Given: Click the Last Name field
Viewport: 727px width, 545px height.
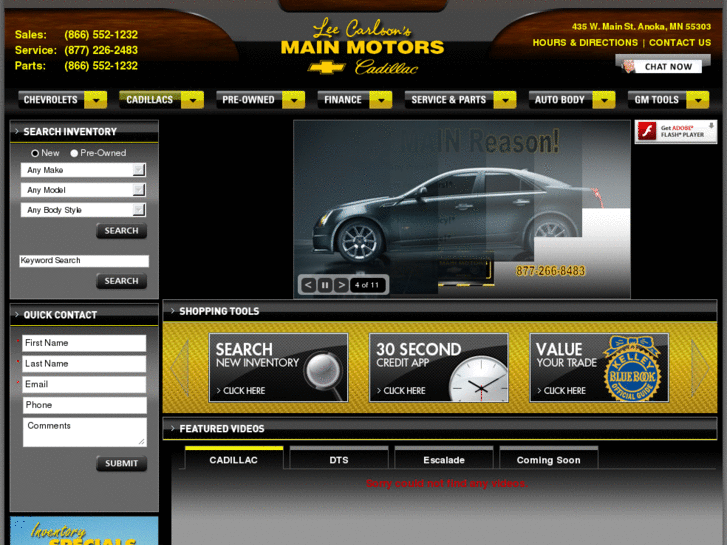Looking at the screenshot, I should pyautogui.click(x=84, y=364).
